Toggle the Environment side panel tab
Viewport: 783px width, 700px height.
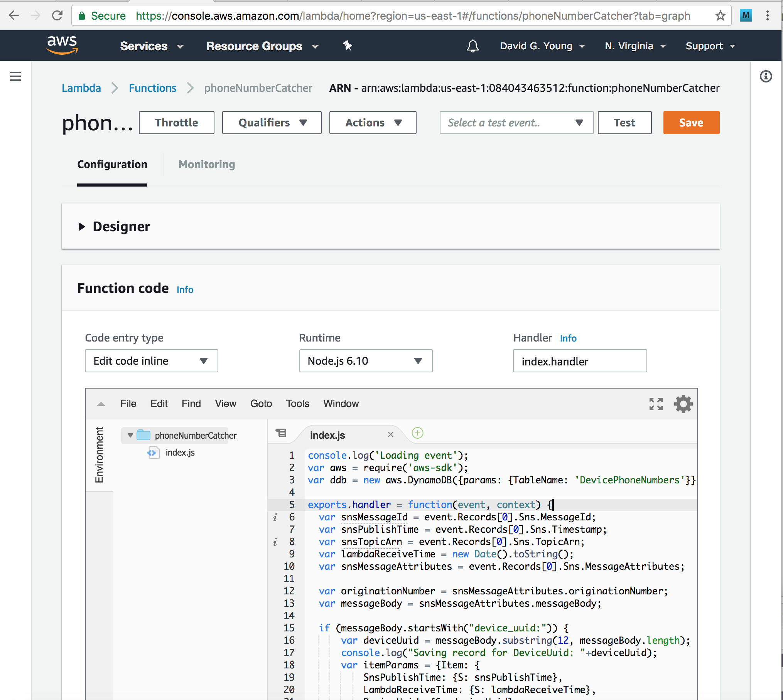[100, 455]
